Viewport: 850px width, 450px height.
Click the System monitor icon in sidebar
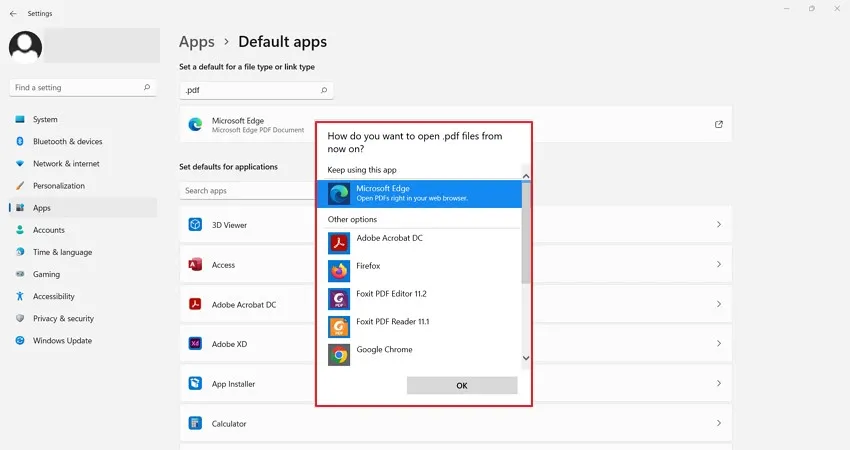(x=20, y=119)
